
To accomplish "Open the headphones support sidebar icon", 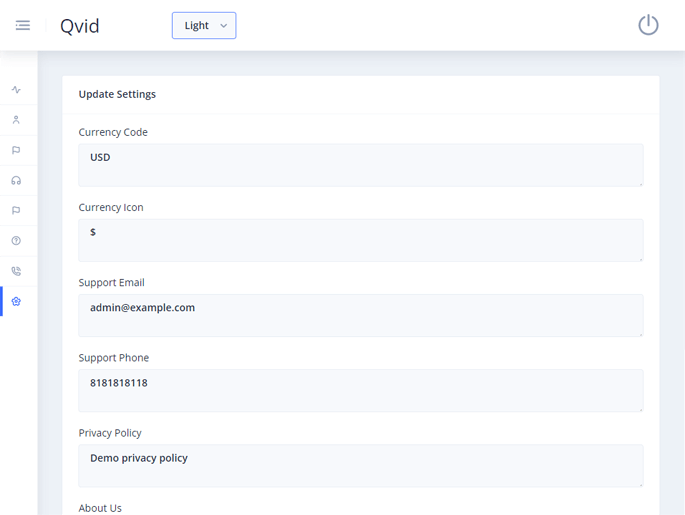I will (16, 181).
